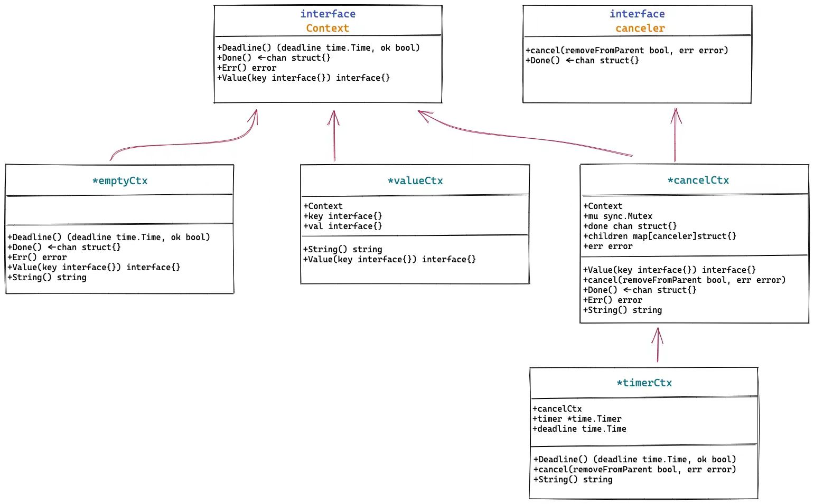814x504 pixels.
Task: Click "+Done() <-chan struct{}" in the Context interface box
Action: click(x=274, y=58)
